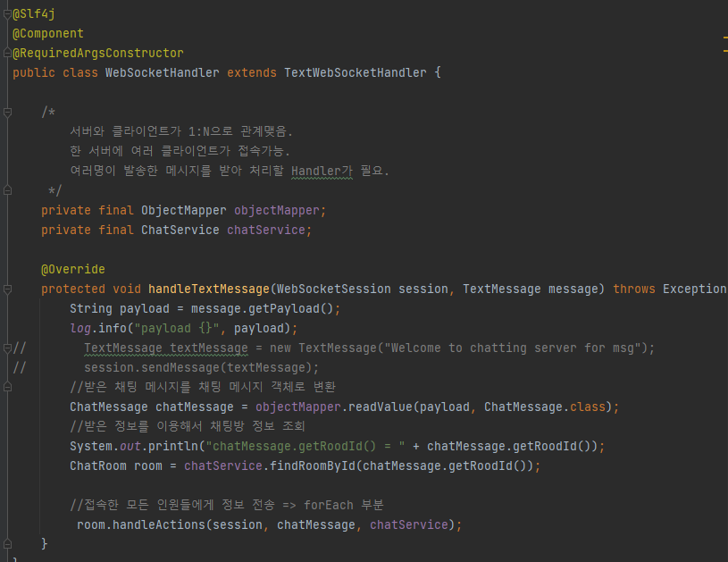Click the extends keyword
The image size is (728, 562).
coord(252,73)
